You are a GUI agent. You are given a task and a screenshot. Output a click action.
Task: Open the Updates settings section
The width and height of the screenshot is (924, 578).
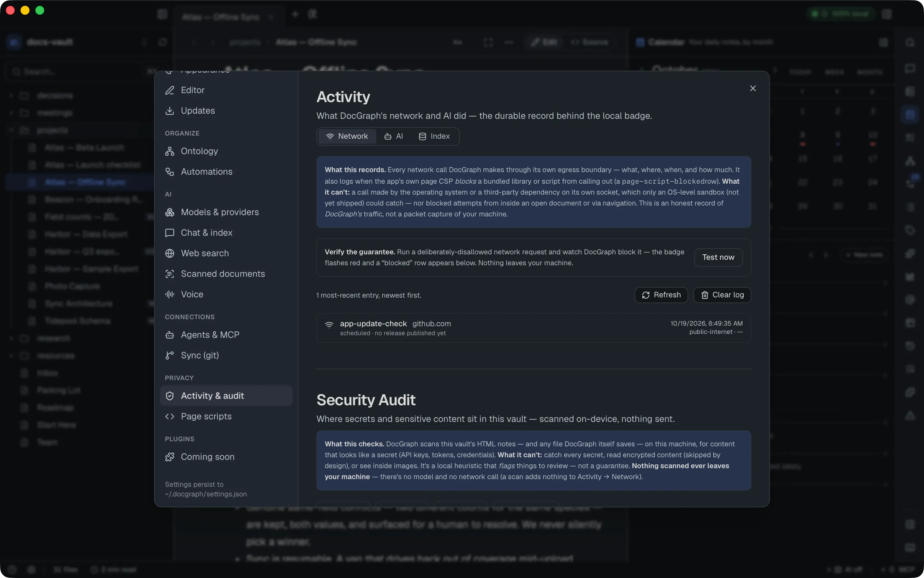pos(226,111)
